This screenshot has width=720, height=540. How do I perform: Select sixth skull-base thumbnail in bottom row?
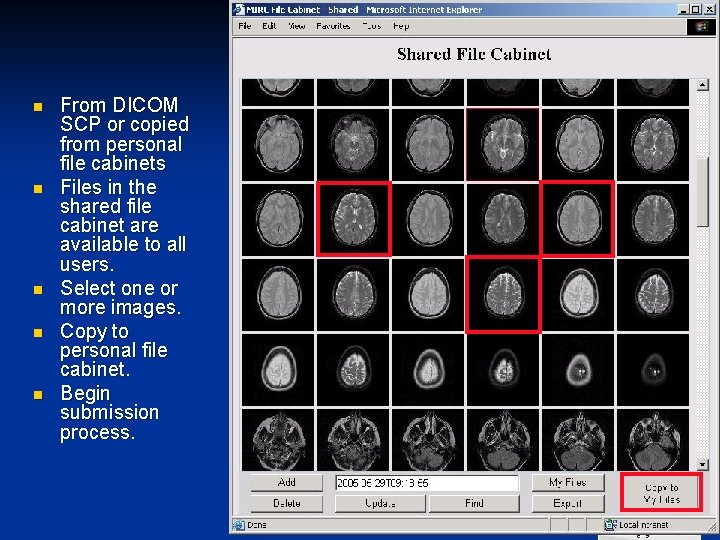653,439
